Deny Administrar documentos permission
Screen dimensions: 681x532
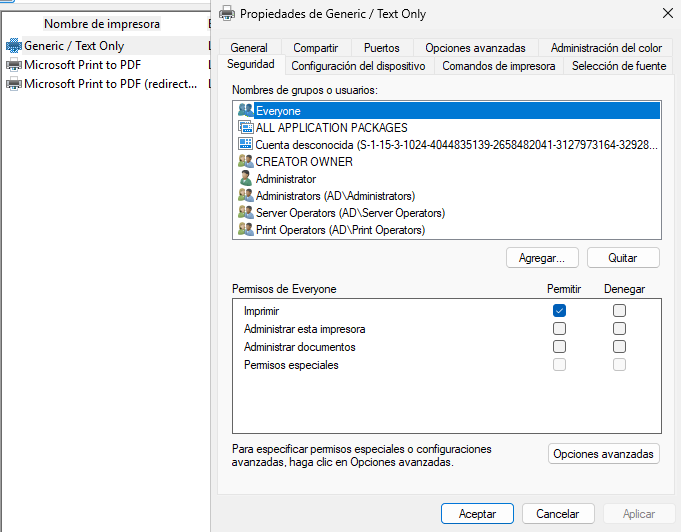620,347
